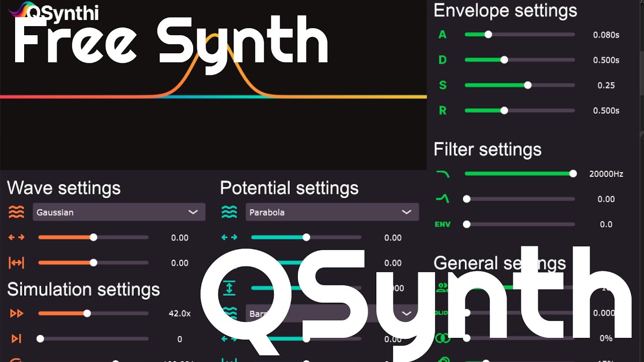
Task: Click the cutoff value 20000Hz
Action: coord(606,174)
